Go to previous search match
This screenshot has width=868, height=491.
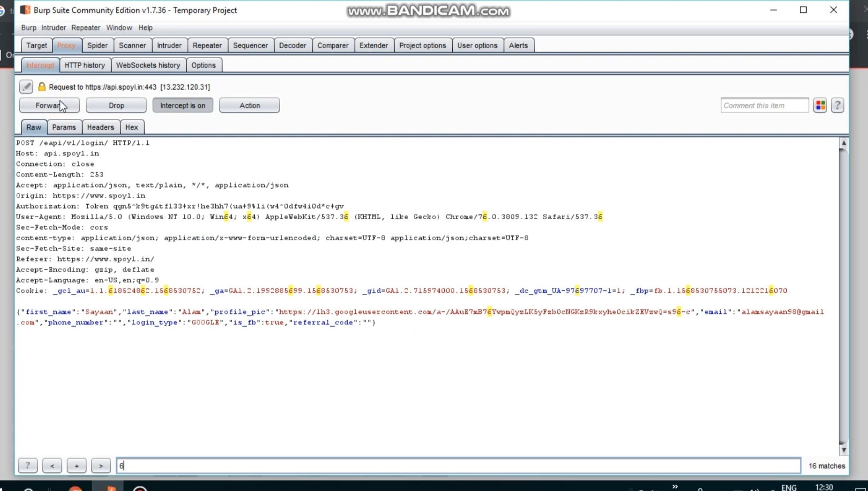[52, 465]
